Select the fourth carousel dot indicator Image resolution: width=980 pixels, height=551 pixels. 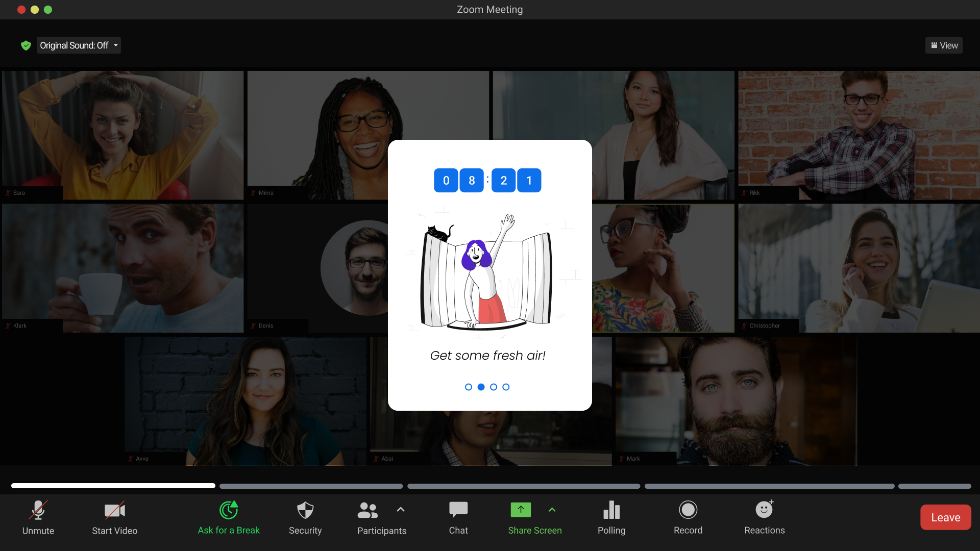click(x=506, y=387)
